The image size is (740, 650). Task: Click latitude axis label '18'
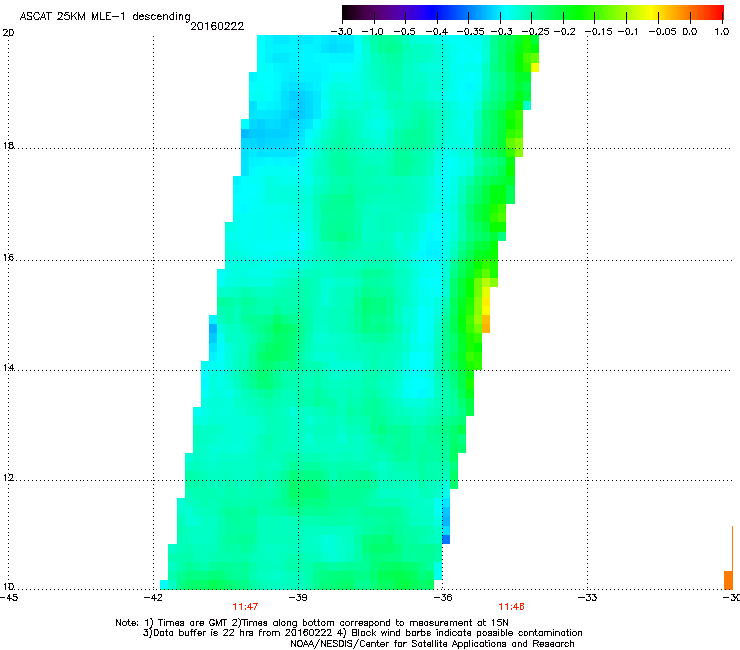(8, 145)
